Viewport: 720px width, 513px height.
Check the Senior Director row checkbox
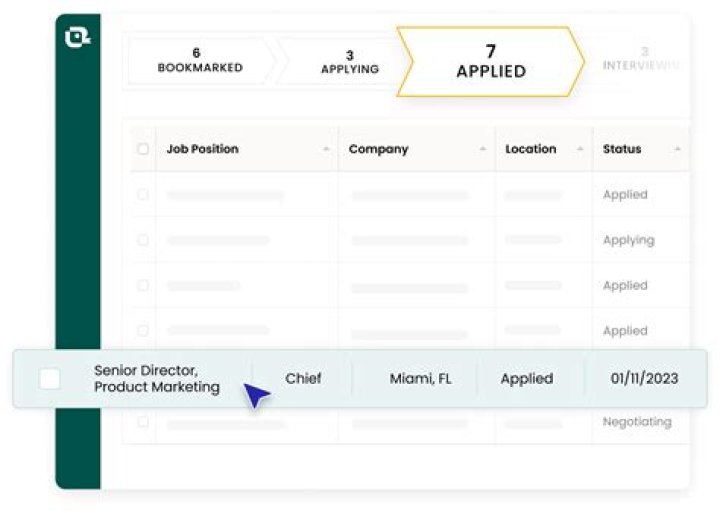pyautogui.click(x=49, y=379)
